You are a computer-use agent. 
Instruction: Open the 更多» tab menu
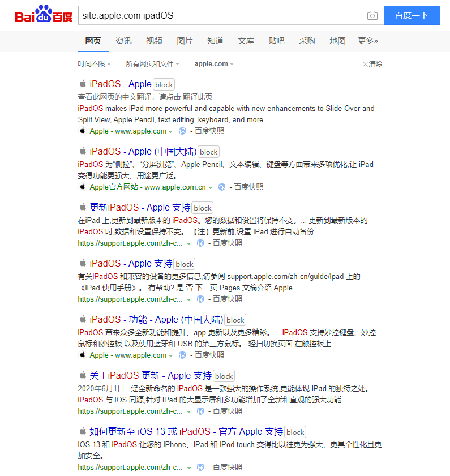tap(368, 41)
